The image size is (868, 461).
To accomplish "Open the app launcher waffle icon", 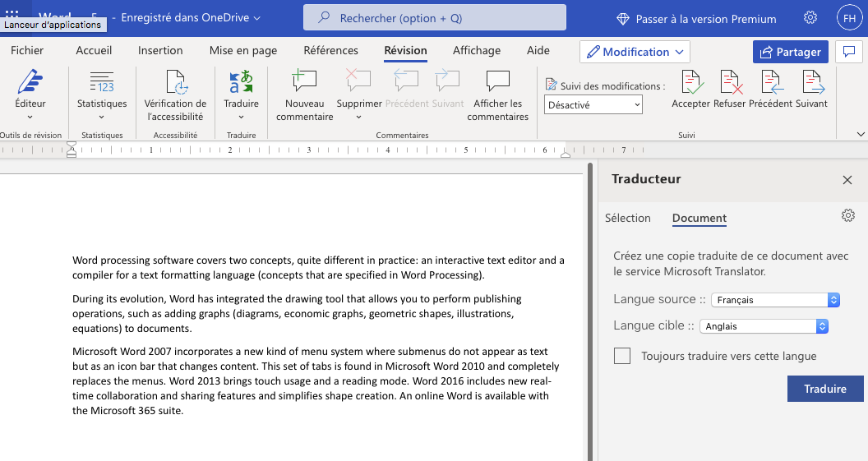I will click(12, 12).
